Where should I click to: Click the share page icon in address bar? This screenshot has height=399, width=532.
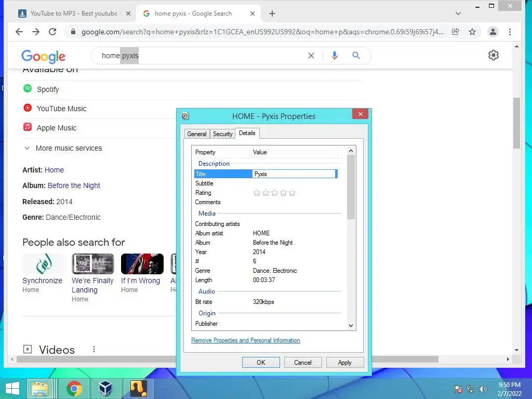tap(455, 32)
